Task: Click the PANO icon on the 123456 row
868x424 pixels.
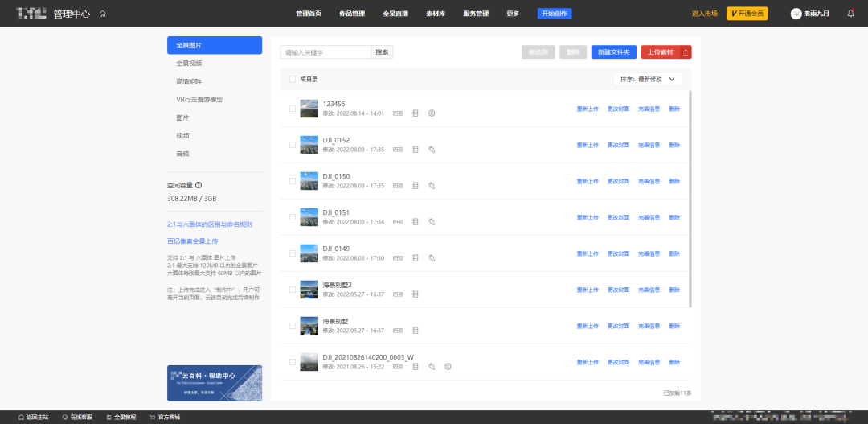Action: (398, 113)
